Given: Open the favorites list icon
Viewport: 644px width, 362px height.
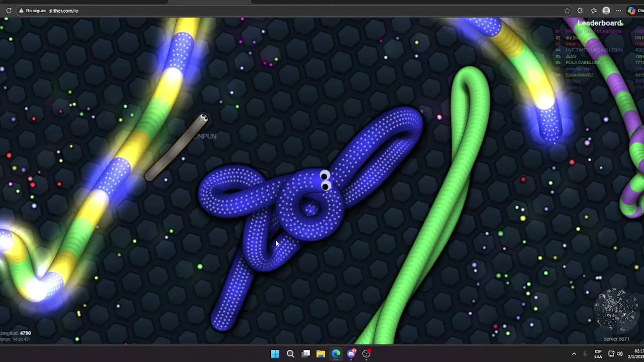Looking at the screenshot, I should 594,11.
